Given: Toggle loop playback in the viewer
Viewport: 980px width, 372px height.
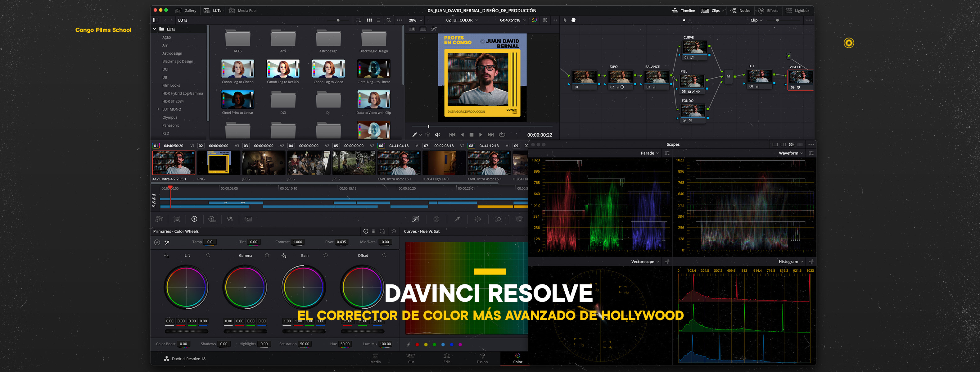Looking at the screenshot, I should click(502, 135).
